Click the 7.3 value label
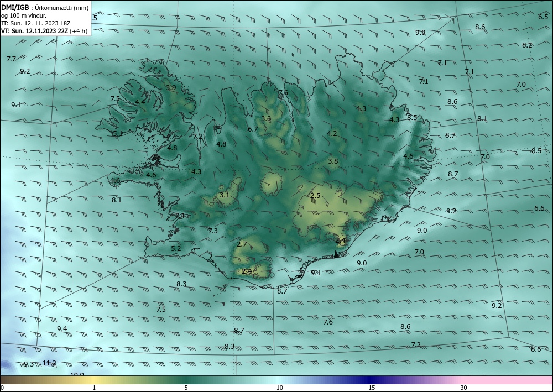 [x=213, y=231]
